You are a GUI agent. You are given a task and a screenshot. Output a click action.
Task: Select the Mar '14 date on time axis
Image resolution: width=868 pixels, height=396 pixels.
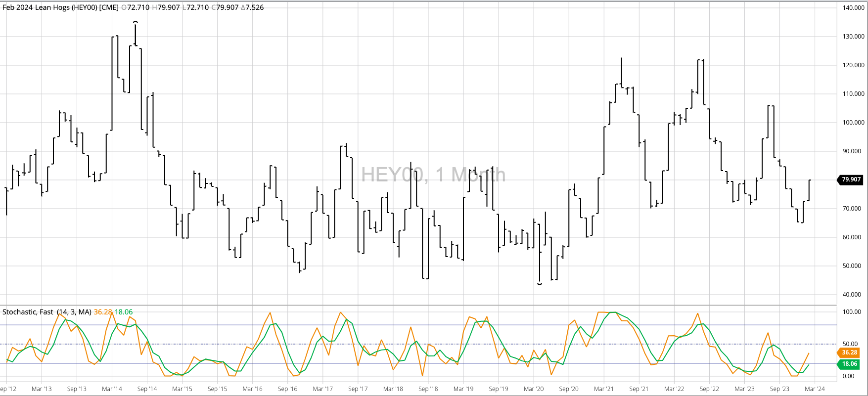[112, 389]
